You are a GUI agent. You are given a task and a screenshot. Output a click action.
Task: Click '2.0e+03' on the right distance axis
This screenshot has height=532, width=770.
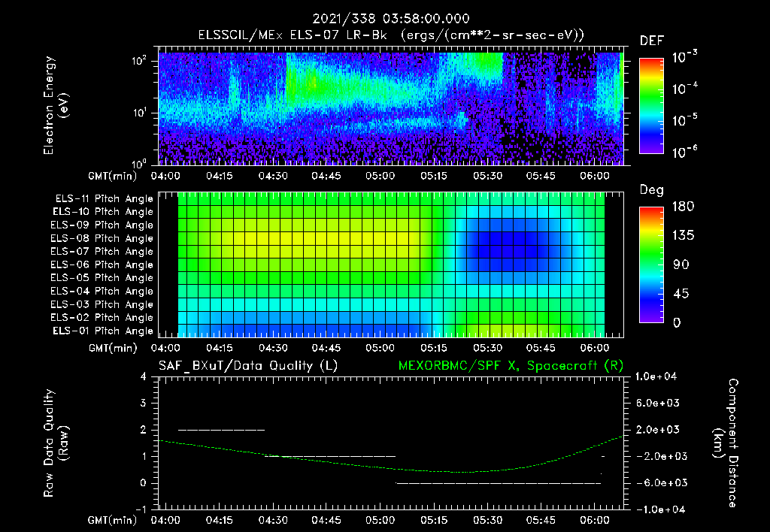[658, 430]
